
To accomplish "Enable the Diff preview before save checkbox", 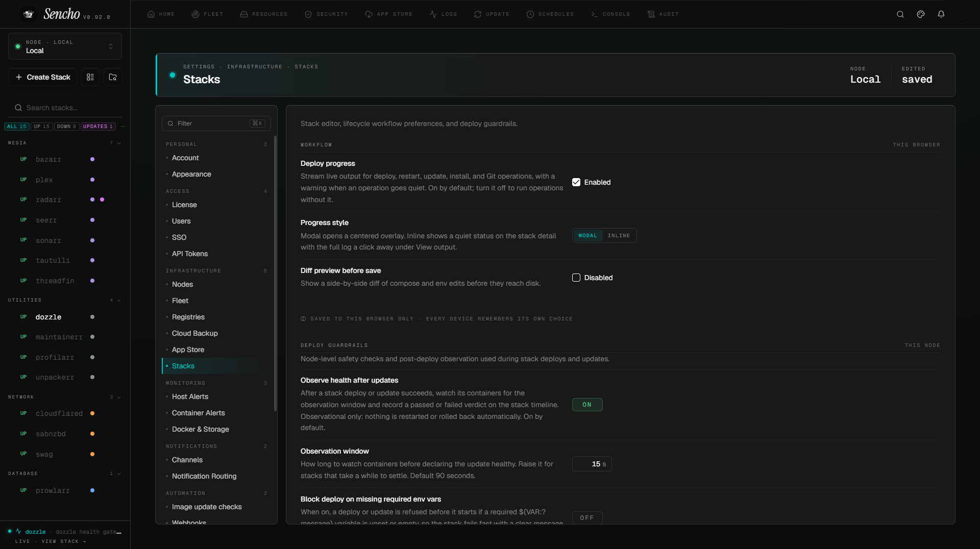I will 576,278.
